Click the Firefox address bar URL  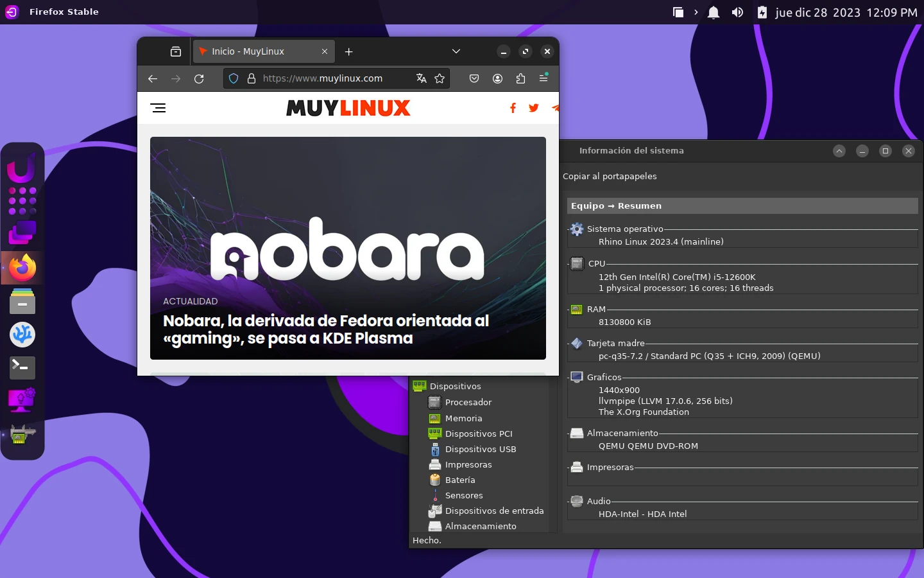(323, 78)
